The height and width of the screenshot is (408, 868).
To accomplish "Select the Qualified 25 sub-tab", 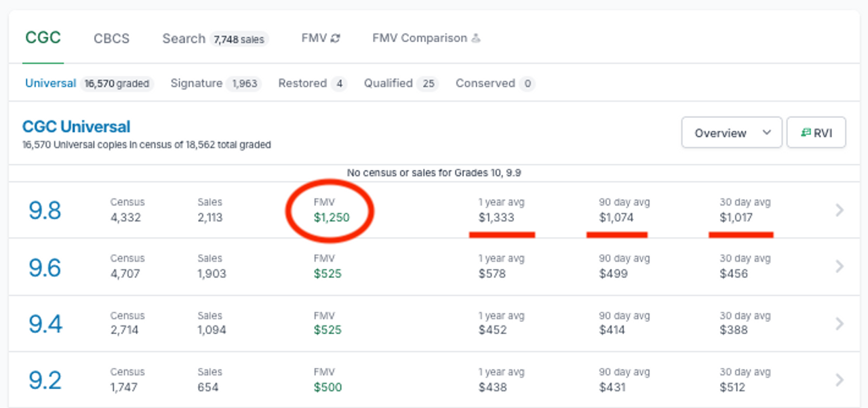I will (x=400, y=83).
